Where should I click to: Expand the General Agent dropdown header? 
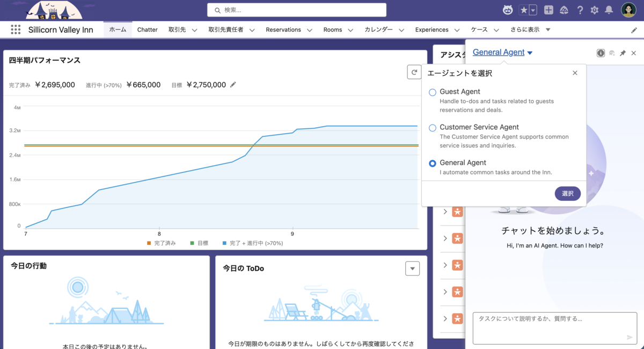coord(502,52)
